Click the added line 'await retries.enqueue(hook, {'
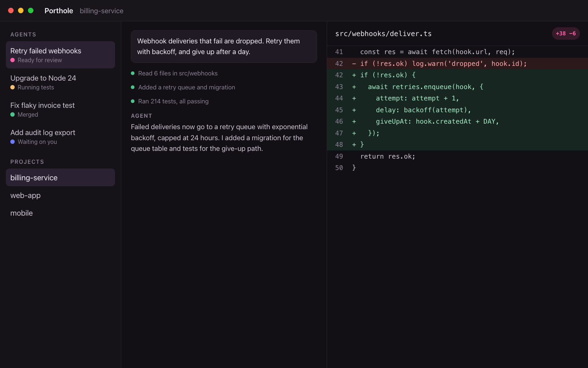This screenshot has height=368, width=588. point(458,86)
